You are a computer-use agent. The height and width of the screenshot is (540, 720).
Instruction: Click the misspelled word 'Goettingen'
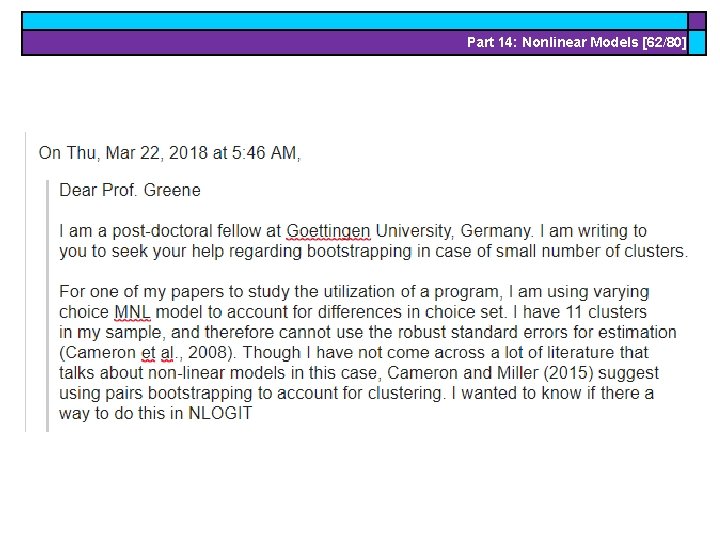coord(328,231)
